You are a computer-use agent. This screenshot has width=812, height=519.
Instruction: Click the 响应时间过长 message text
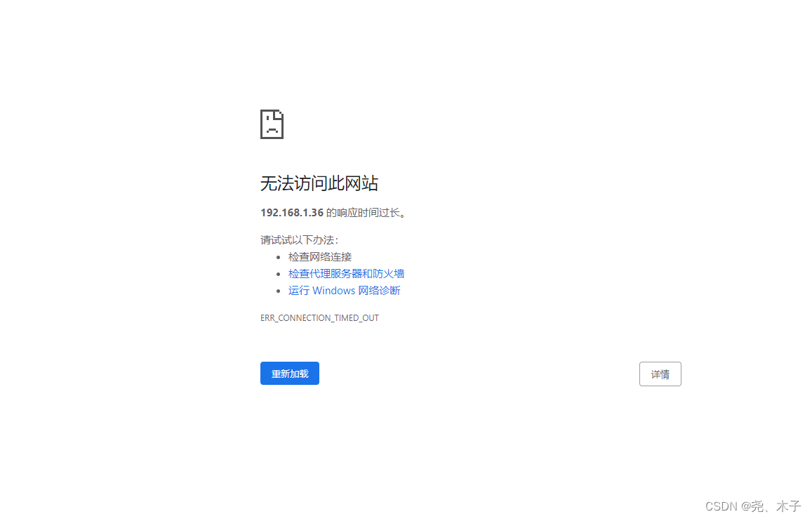point(365,212)
